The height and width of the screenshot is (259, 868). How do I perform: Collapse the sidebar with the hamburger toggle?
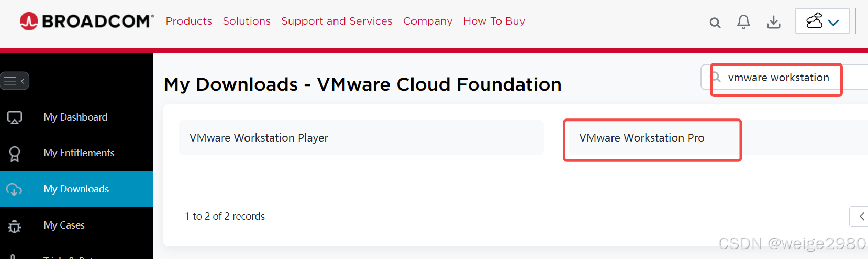click(15, 81)
